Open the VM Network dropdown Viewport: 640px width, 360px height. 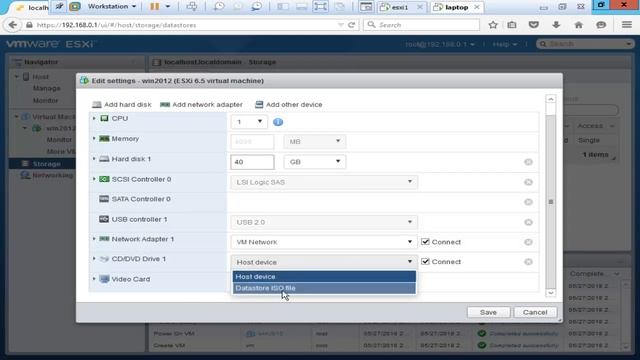pos(324,242)
